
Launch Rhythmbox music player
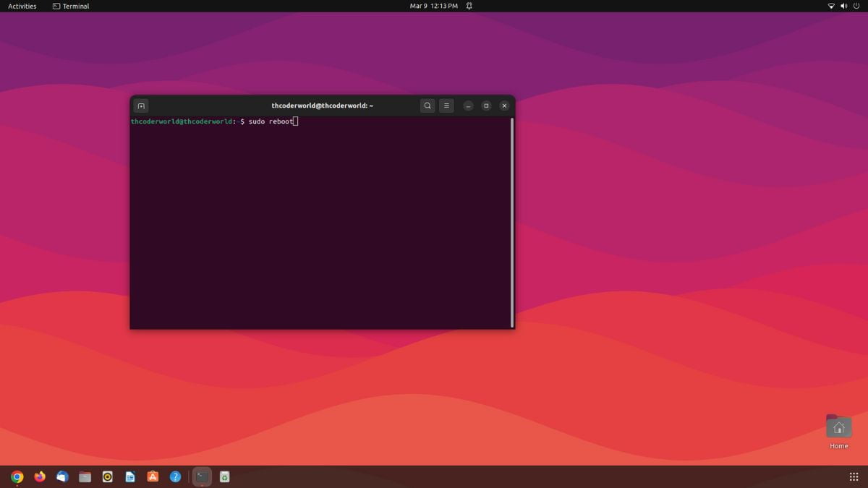tap(107, 476)
